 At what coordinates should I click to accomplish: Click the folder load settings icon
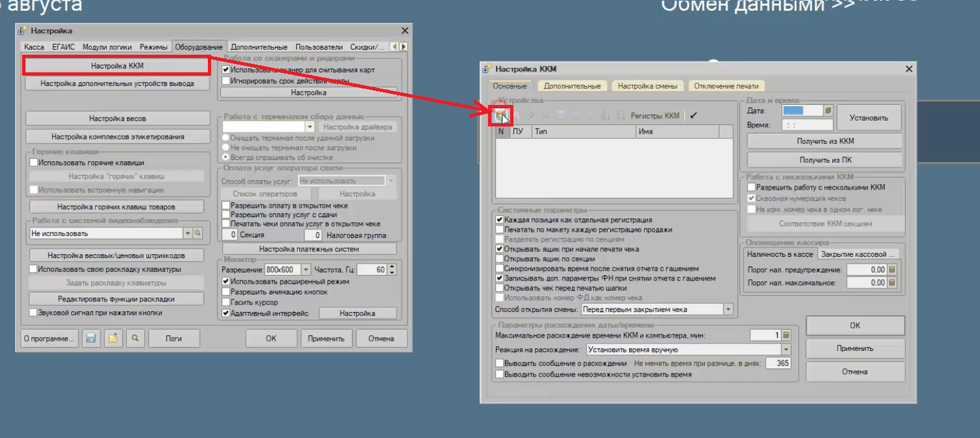click(113, 338)
